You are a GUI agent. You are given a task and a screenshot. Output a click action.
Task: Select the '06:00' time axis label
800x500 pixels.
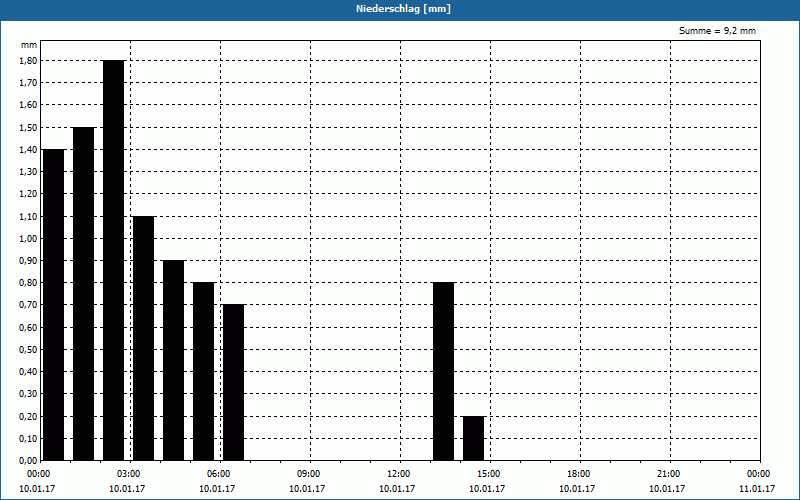coord(218,474)
